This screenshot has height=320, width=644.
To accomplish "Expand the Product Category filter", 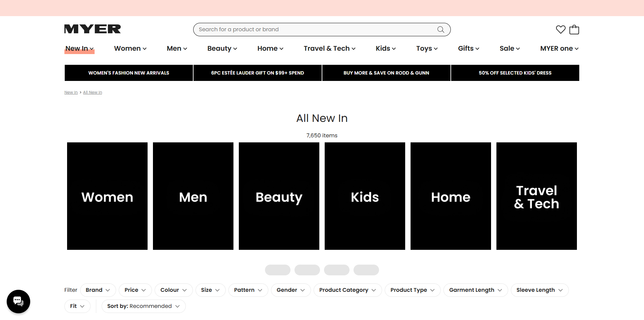I will pos(347,290).
